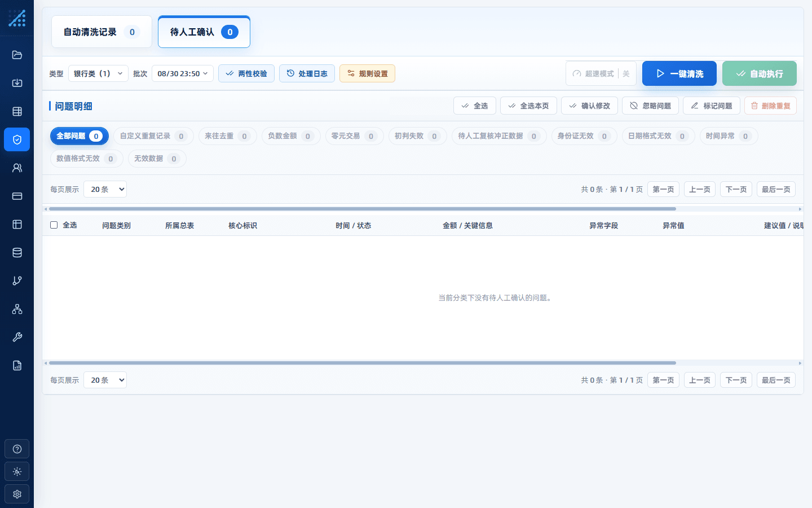Click the app logo at top of sidebar
Screen dimensions: 812x508
point(17,18)
